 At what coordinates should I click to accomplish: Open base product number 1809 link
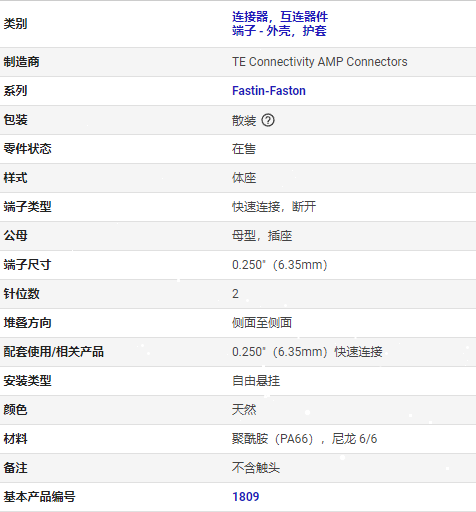[245, 497]
